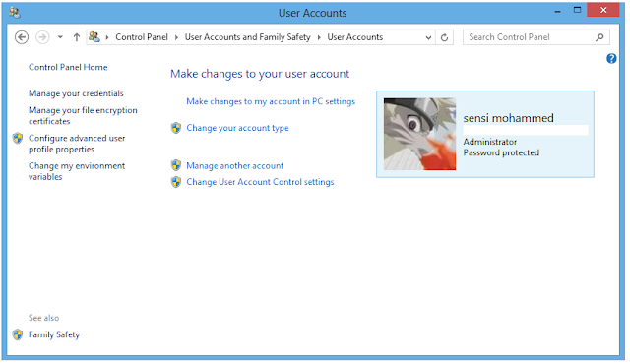This screenshot has width=630, height=364.
Task: Select Control Panel in the breadcrumb
Action: [x=142, y=37]
